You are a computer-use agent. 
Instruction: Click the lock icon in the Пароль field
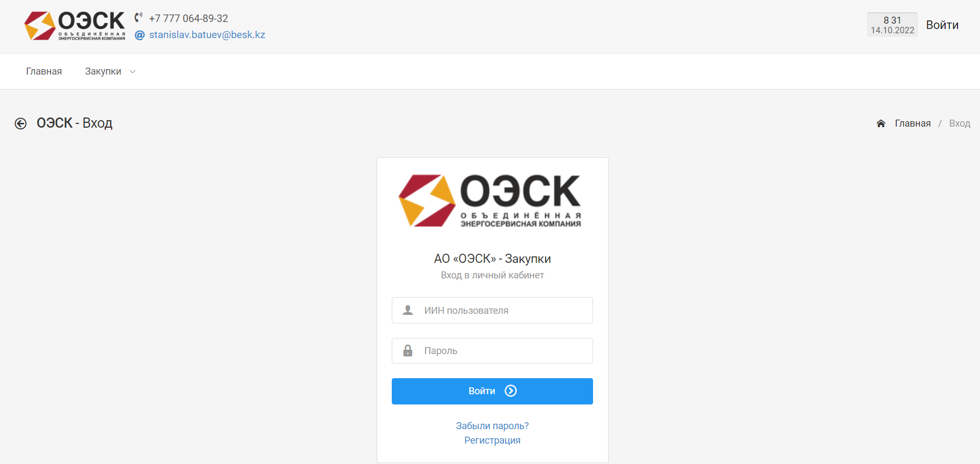tap(408, 351)
